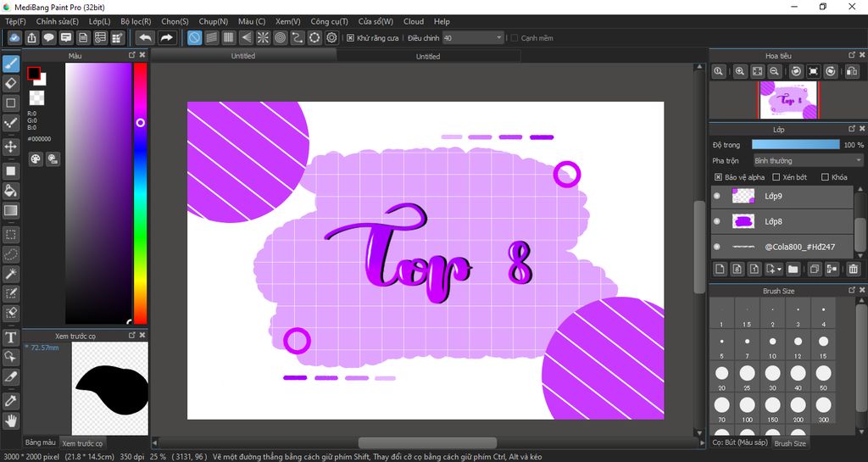Pick the Eyedropper tool
Viewport: 868px width, 462px height.
click(10, 401)
